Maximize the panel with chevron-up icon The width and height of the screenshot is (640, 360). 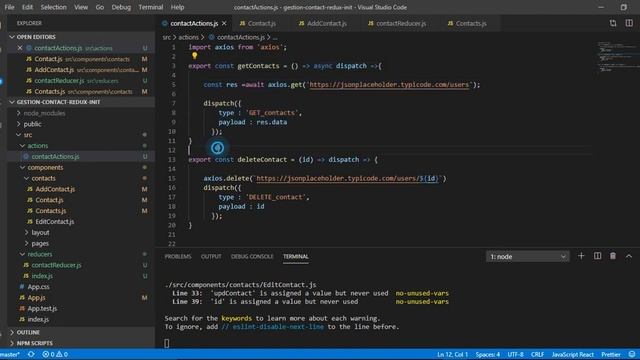[629, 256]
